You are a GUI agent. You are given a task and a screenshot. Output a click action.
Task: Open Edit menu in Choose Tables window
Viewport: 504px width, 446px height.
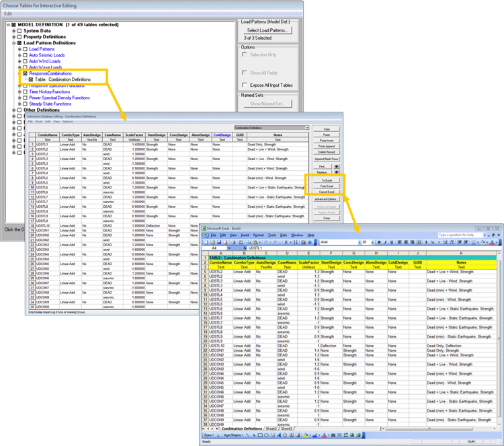click(x=8, y=14)
